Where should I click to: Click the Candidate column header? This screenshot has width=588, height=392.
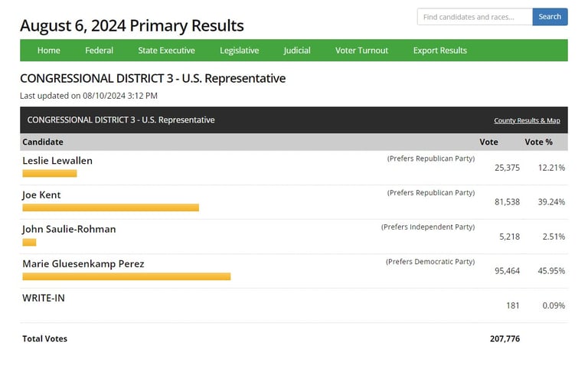pyautogui.click(x=43, y=142)
